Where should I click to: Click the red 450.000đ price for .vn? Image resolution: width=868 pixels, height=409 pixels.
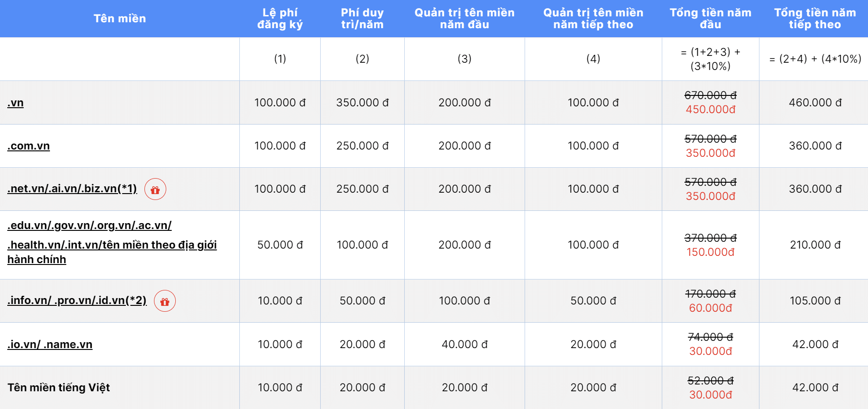pos(710,110)
